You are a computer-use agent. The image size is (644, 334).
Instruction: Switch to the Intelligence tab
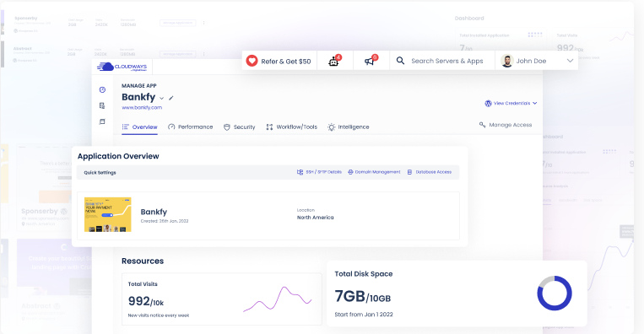click(349, 127)
